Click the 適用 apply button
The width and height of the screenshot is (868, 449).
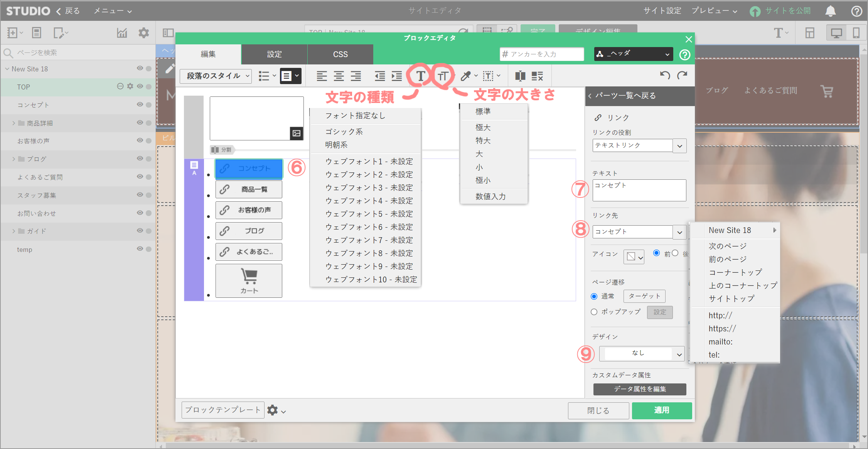662,410
